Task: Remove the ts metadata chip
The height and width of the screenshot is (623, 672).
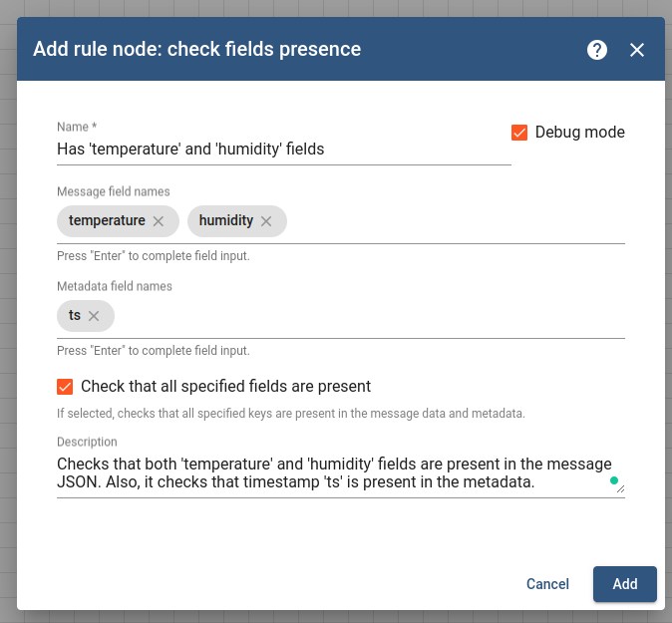Action: pyautogui.click(x=94, y=316)
